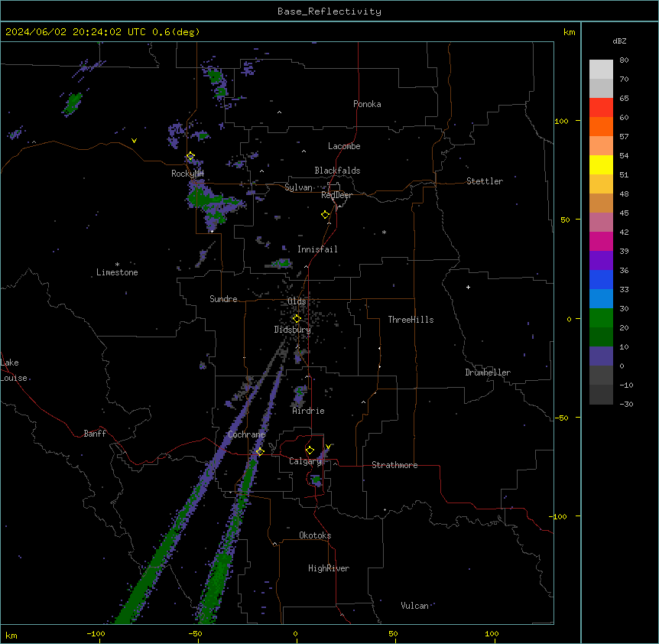
Task: Click the yellow diamond marker above Calgary label
Action: [310, 450]
